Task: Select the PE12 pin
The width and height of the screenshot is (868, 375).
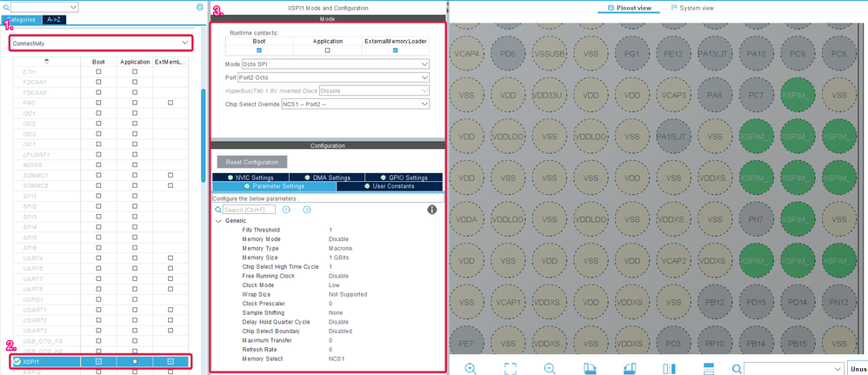Action: (x=673, y=54)
